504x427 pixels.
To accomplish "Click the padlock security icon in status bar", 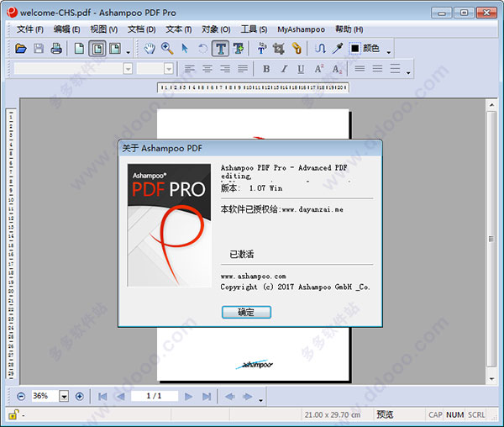I will click(13, 414).
